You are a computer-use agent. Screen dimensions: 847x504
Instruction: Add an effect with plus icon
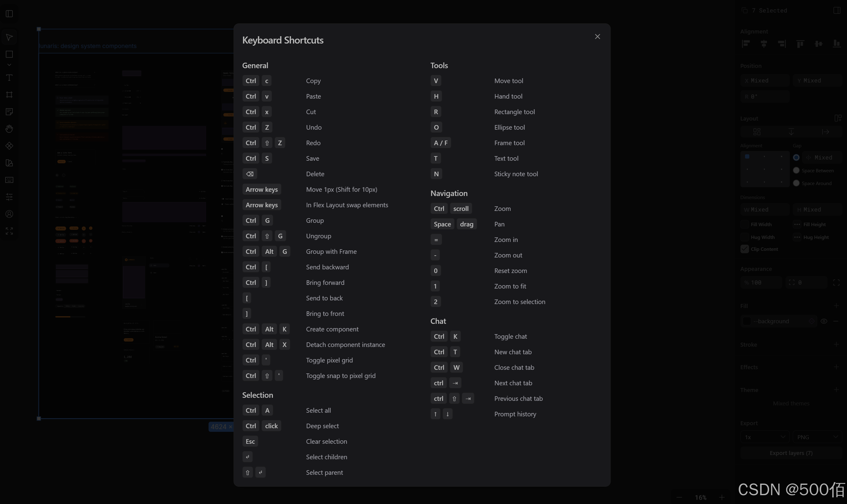click(836, 367)
